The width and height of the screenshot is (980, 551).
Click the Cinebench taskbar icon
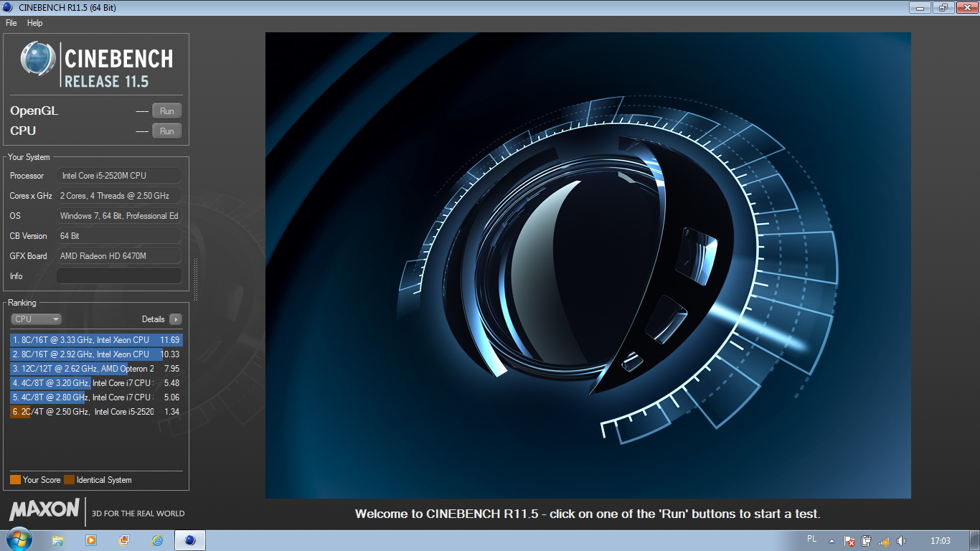pos(190,540)
